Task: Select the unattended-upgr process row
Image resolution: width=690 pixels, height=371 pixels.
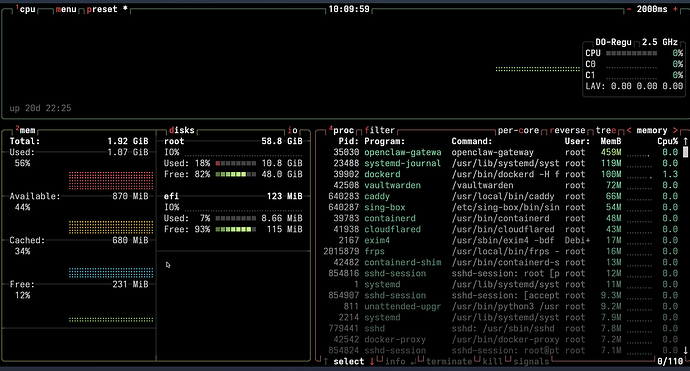Action: click(x=501, y=306)
